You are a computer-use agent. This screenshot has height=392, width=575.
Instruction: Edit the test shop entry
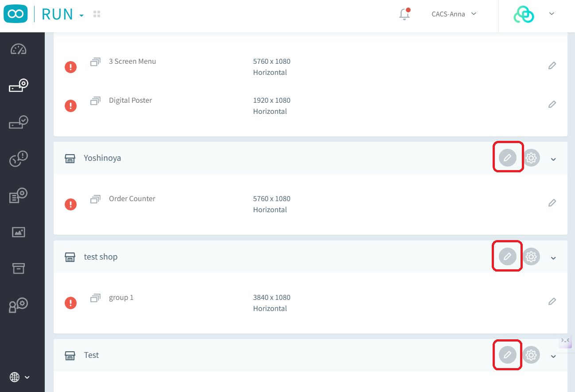click(508, 256)
